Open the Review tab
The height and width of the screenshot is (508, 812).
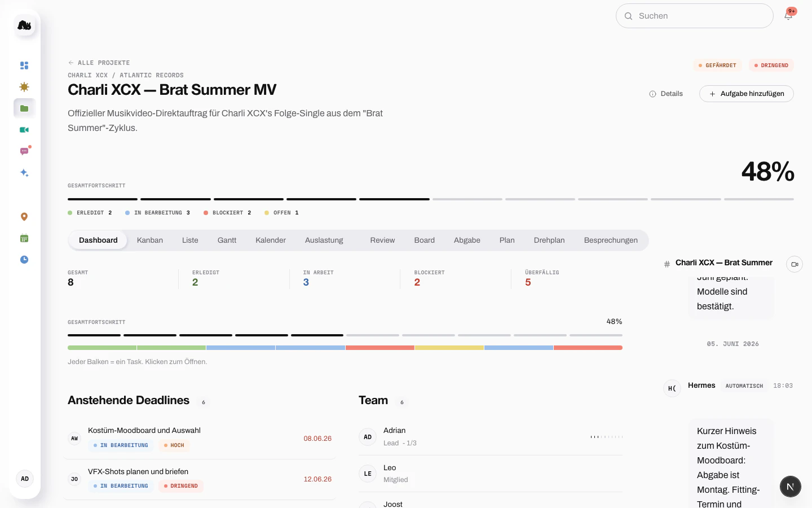coord(382,240)
